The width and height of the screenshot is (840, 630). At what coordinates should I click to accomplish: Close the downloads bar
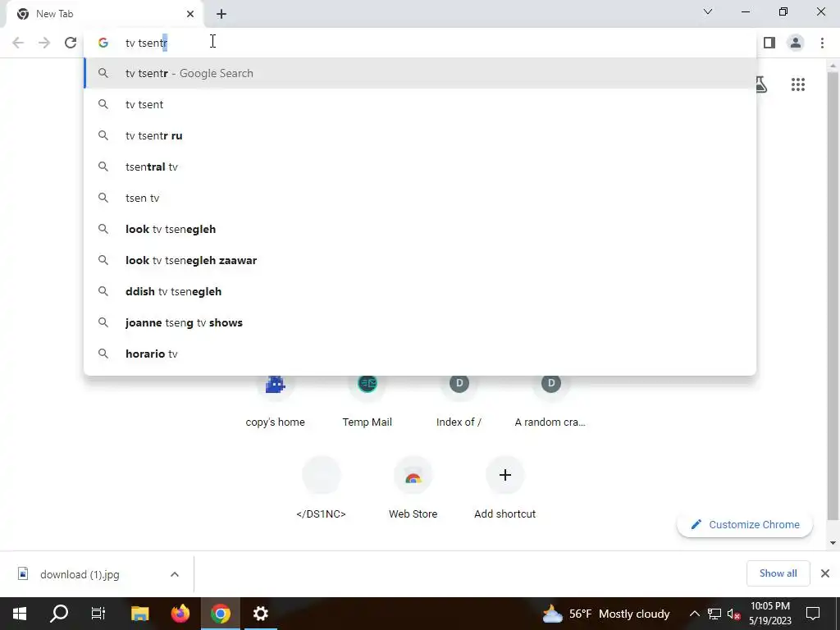point(825,573)
